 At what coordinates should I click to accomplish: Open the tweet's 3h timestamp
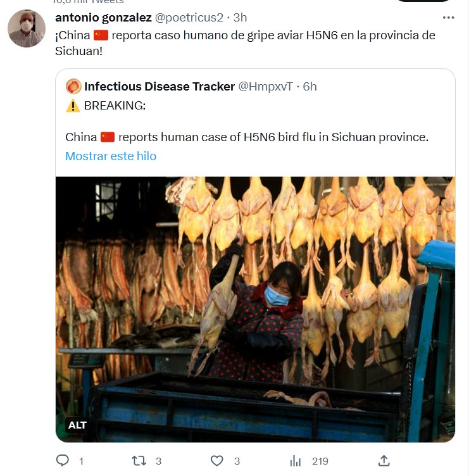click(x=241, y=17)
